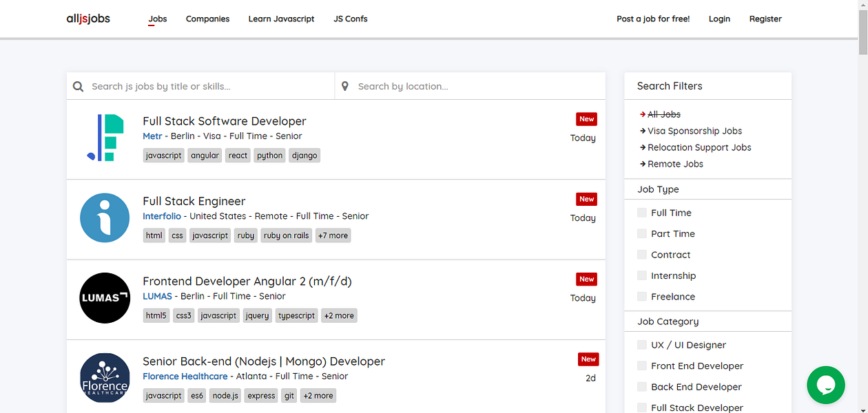Viewport: 868px width, 413px height.
Task: Check the Front End Developer category
Action: (x=642, y=366)
